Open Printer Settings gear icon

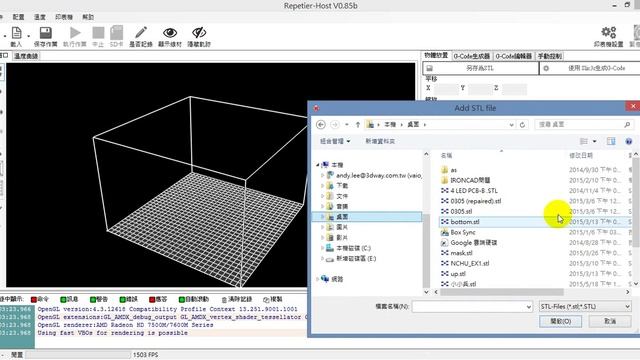click(x=609, y=33)
